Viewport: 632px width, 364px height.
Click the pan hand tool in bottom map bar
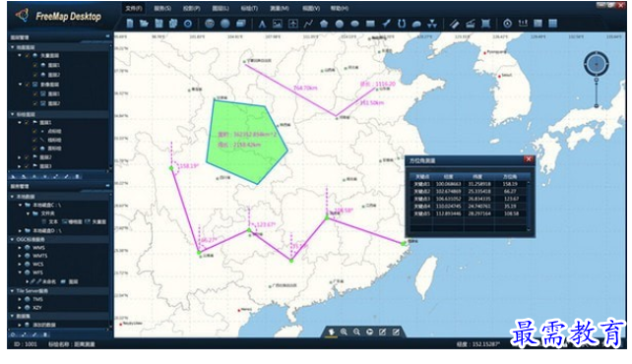[x=332, y=332]
